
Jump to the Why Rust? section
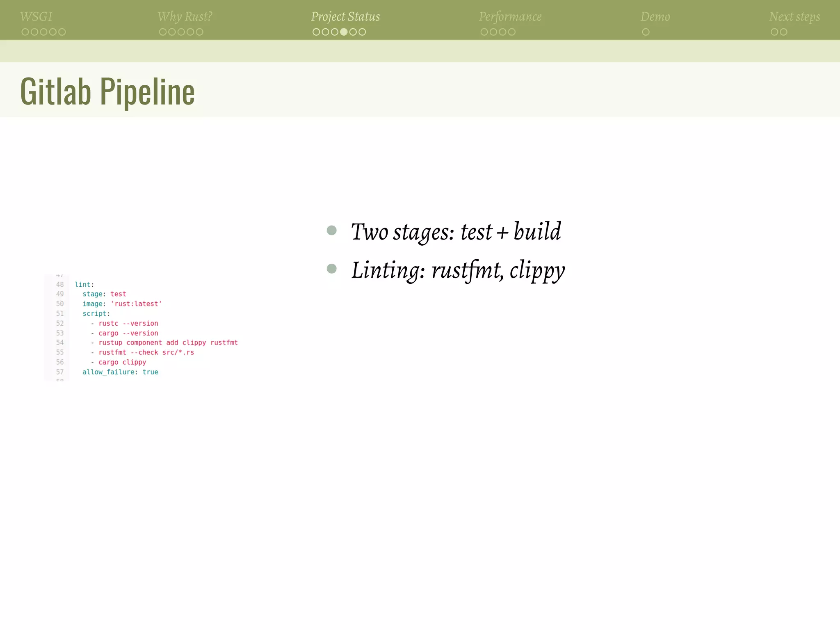pyautogui.click(x=185, y=16)
